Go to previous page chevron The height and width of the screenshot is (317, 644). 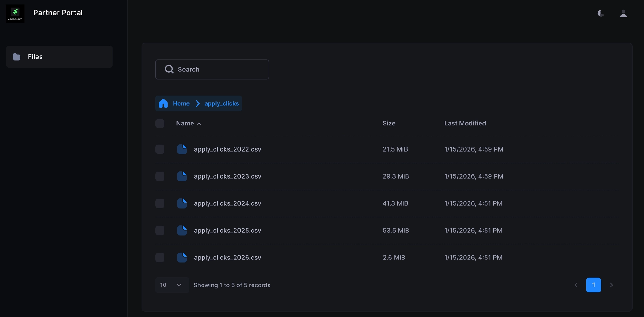point(576,285)
